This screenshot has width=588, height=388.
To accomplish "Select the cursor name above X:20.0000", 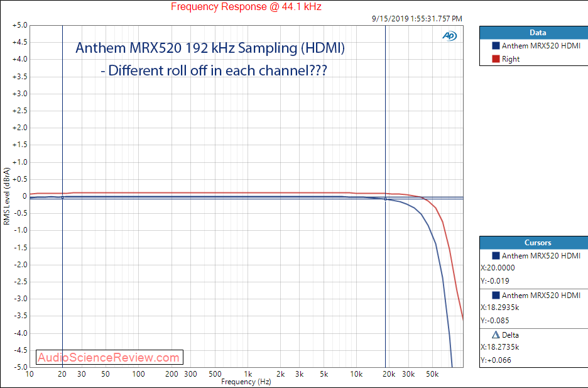I will click(541, 255).
